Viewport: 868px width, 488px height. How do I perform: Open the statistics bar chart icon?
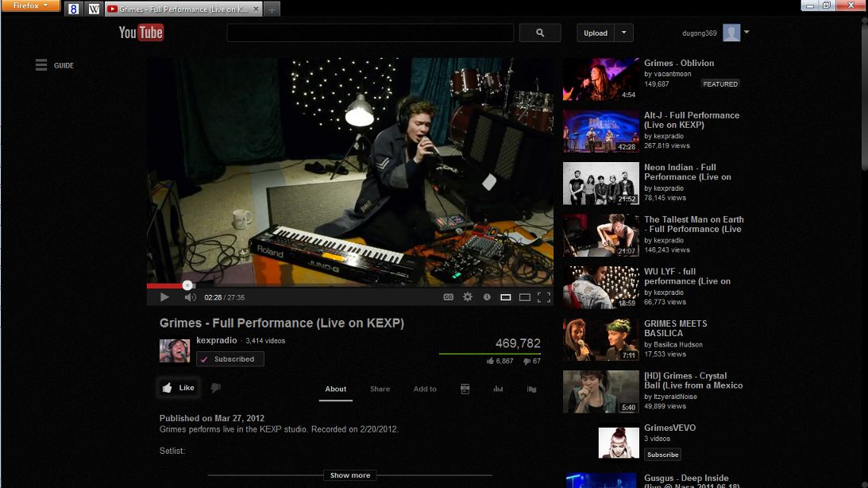(x=498, y=389)
